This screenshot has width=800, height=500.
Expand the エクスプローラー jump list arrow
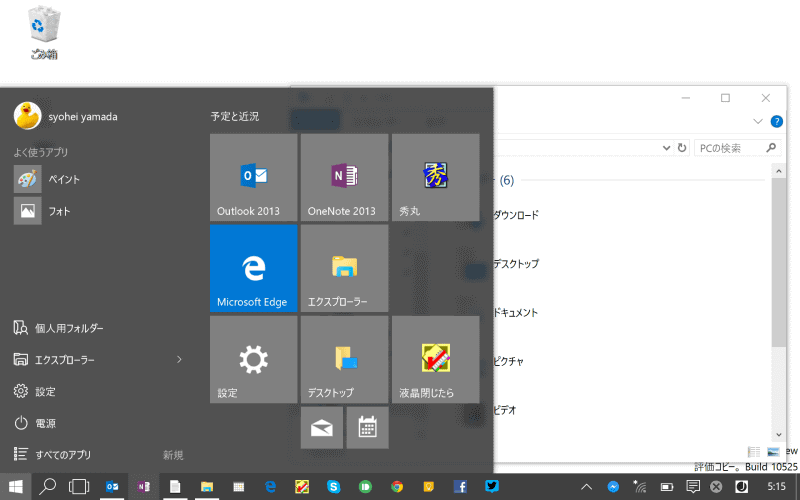point(179,360)
